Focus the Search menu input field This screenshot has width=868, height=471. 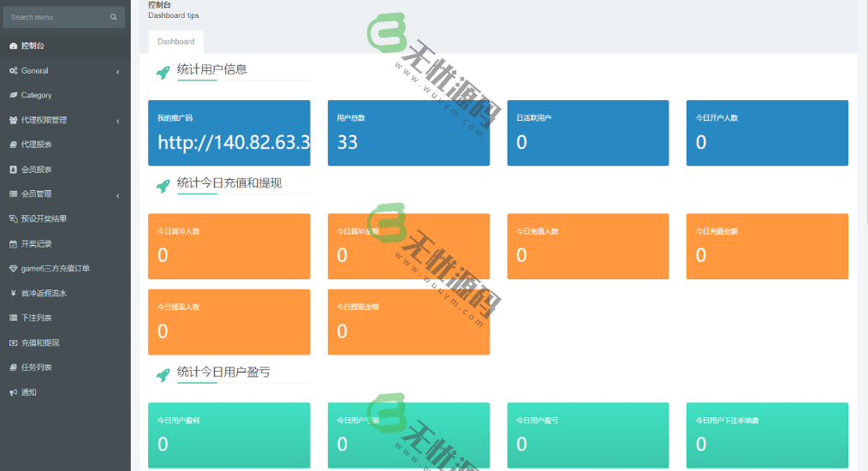56,17
